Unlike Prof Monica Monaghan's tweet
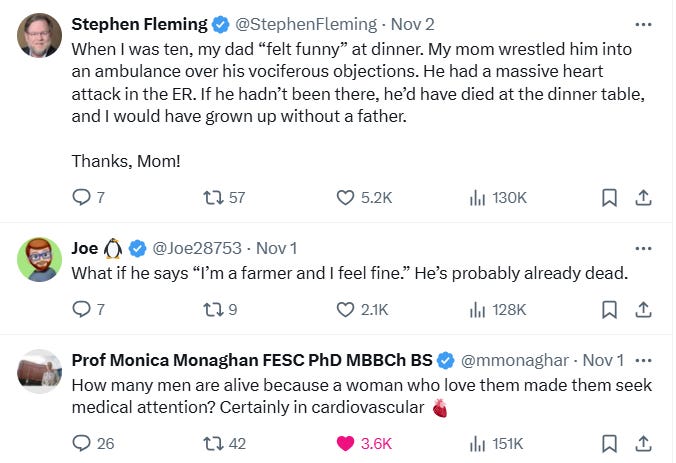The width and height of the screenshot is (676, 463). coord(345,443)
